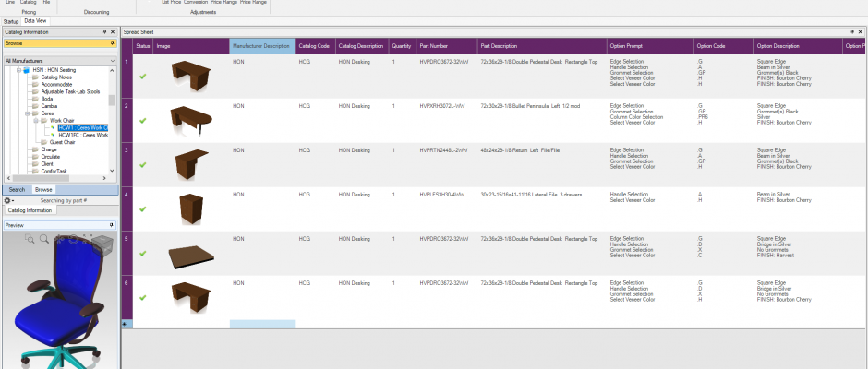
Task: Select the Cambia folder
Action: [49, 106]
